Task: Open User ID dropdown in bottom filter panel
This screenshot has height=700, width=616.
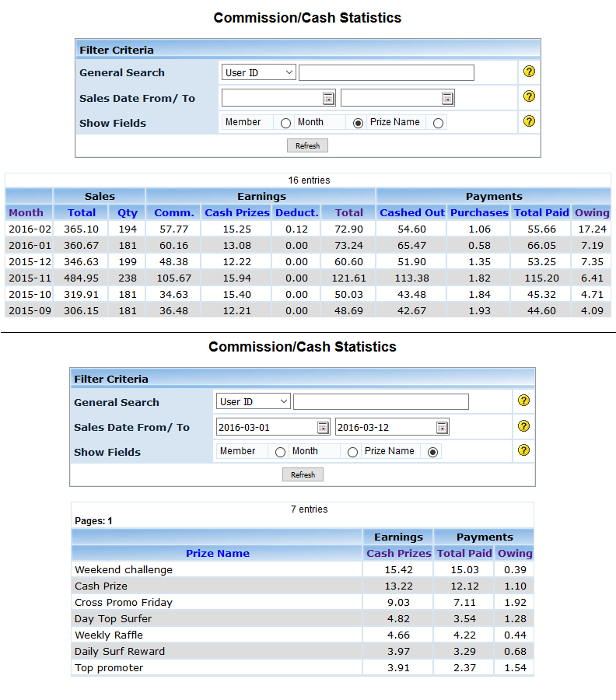Action: 253,401
